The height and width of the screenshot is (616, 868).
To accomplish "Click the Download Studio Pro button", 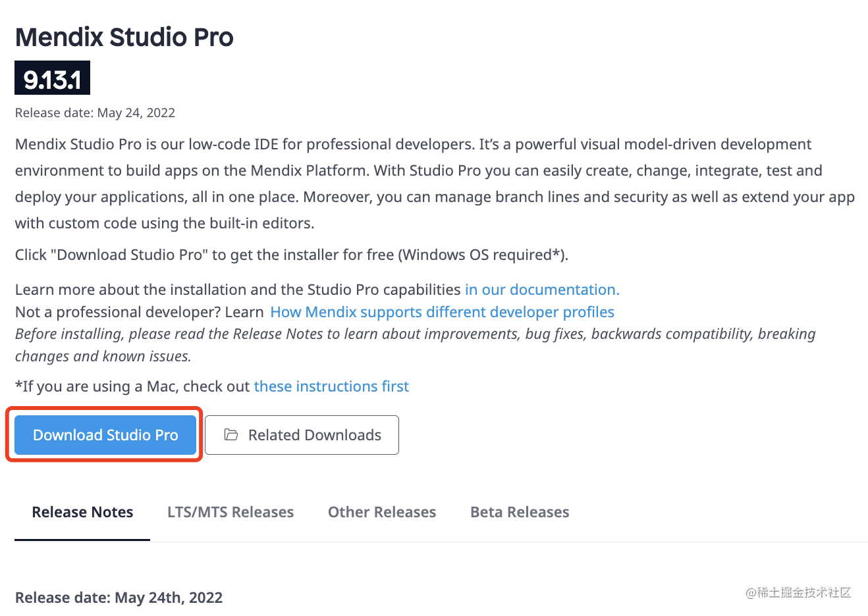I will (x=105, y=435).
